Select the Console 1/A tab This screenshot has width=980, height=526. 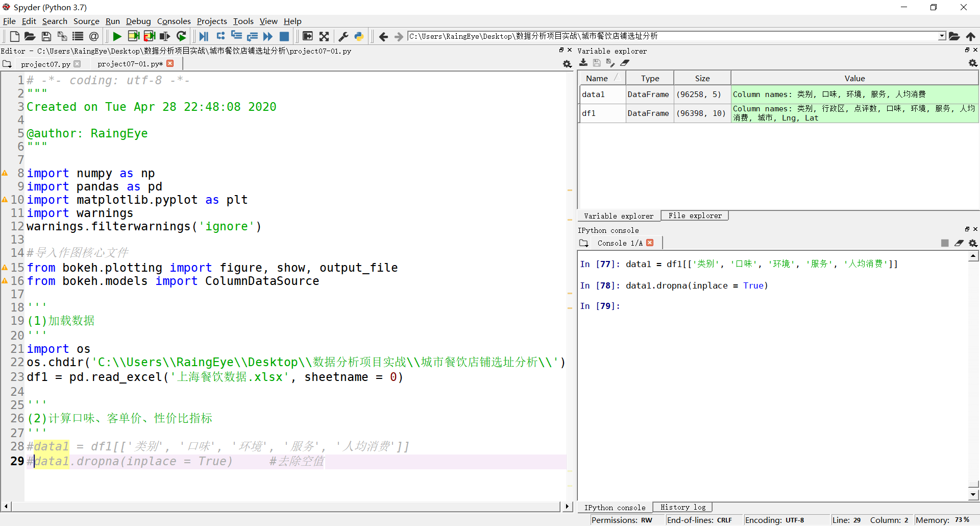[620, 243]
